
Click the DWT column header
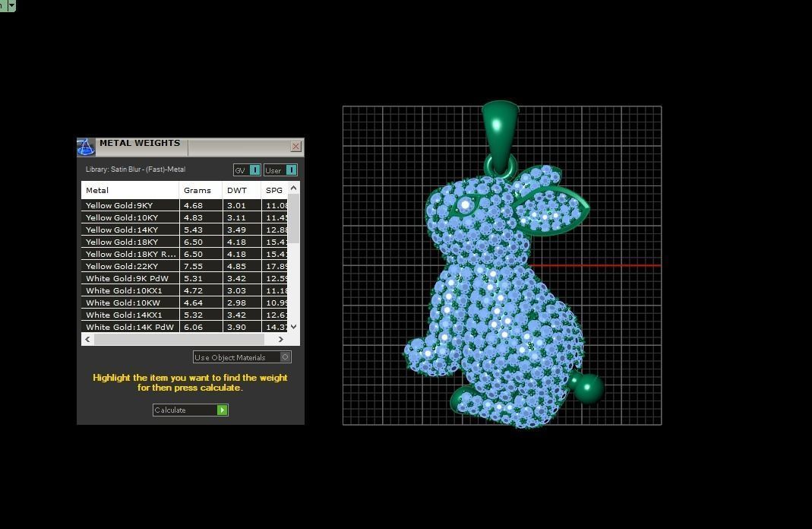(242, 190)
